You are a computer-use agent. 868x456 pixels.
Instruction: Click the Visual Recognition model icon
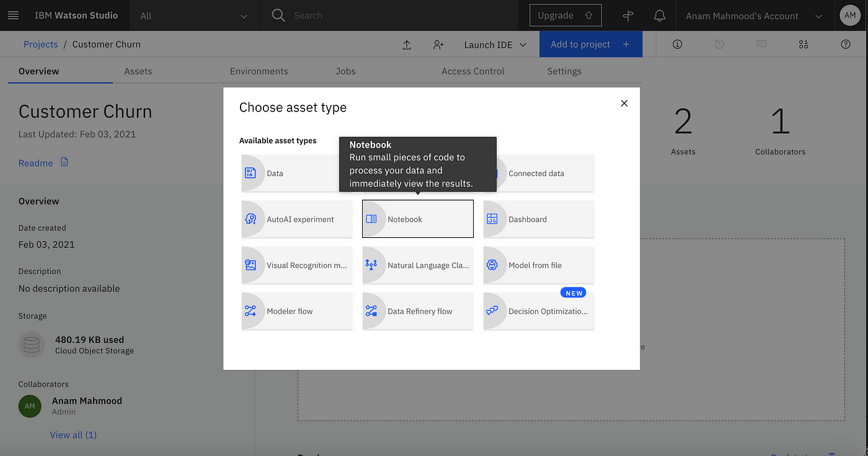[x=250, y=265]
